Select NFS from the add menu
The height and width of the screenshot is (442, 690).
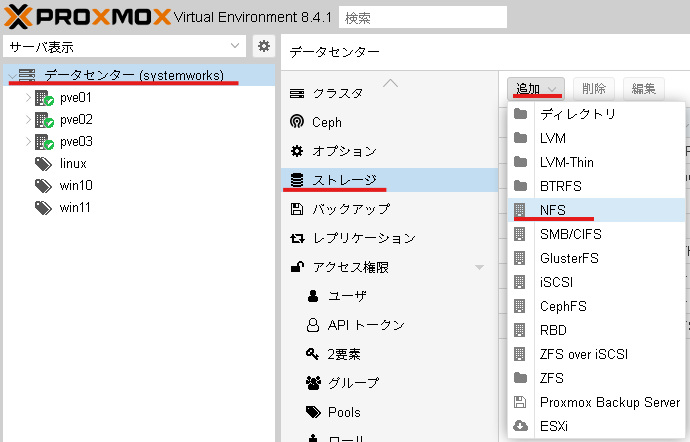coord(596,210)
